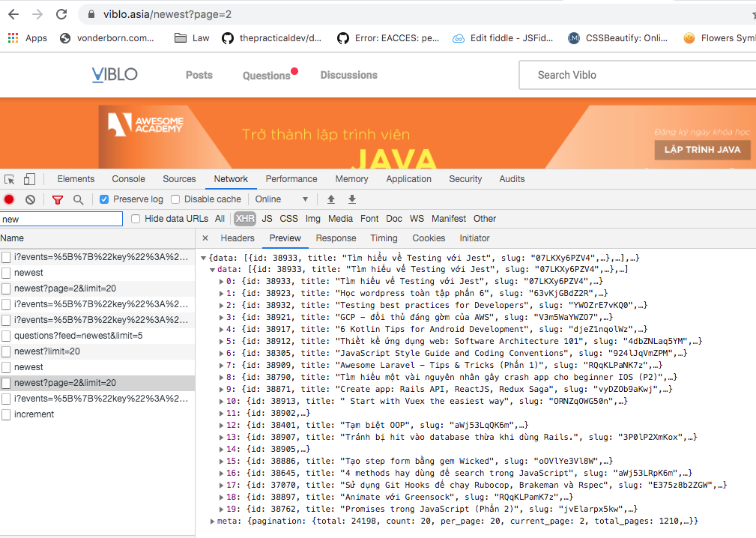Open the Law bookmarks folder
The image size is (756, 538).
pyautogui.click(x=192, y=38)
